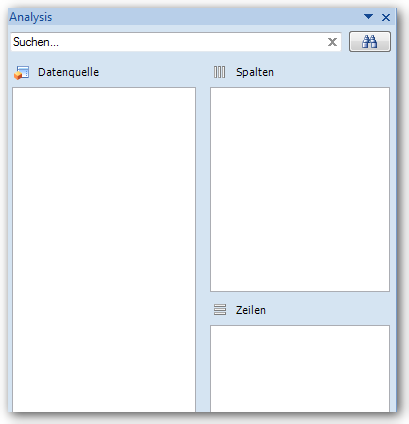Focus the Suchen... search field
Viewport: 409px width, 424px height.
[168, 42]
